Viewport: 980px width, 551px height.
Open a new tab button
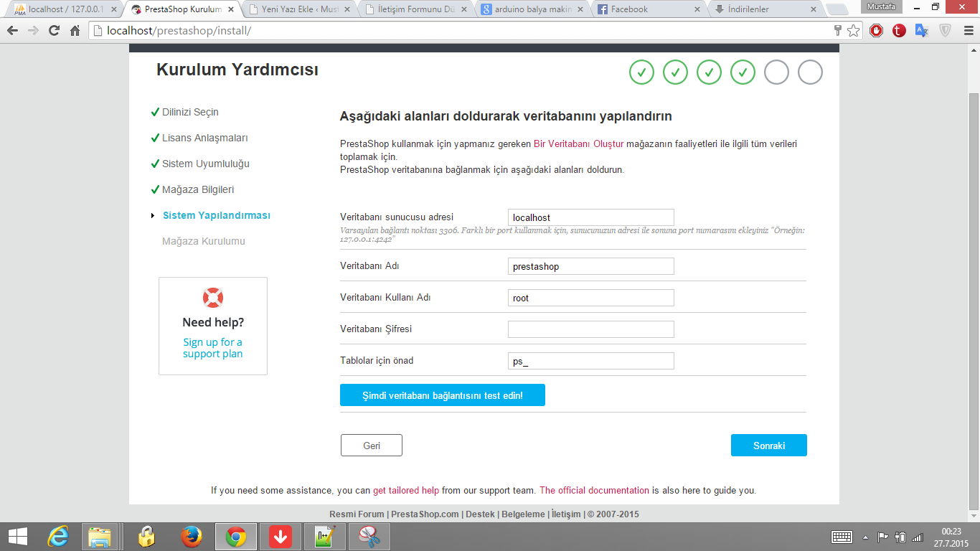coord(837,10)
